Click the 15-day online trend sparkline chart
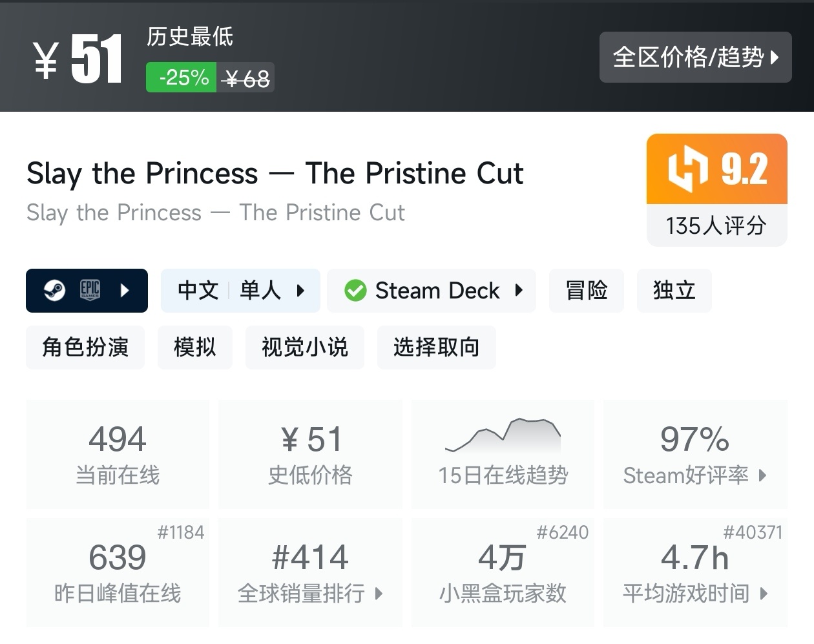The width and height of the screenshot is (814, 644). pyautogui.click(x=503, y=435)
